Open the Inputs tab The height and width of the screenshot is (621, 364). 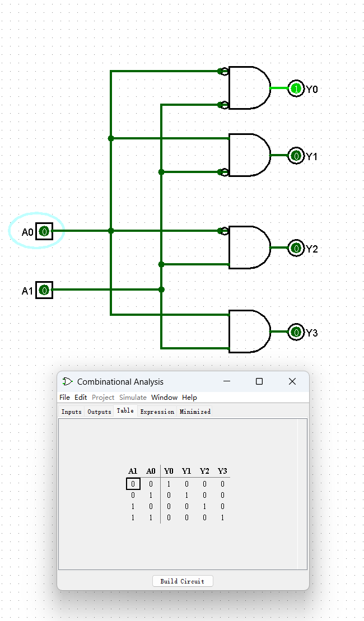tap(71, 412)
